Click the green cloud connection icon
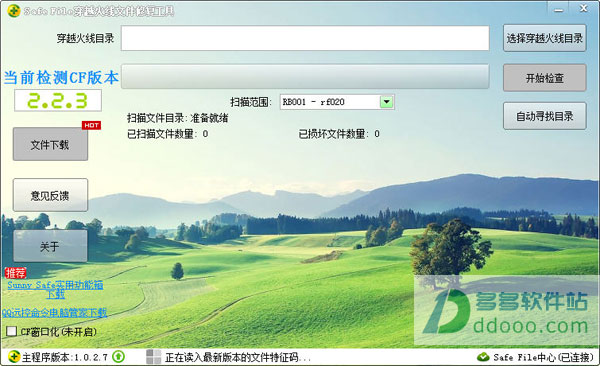 coord(483,357)
